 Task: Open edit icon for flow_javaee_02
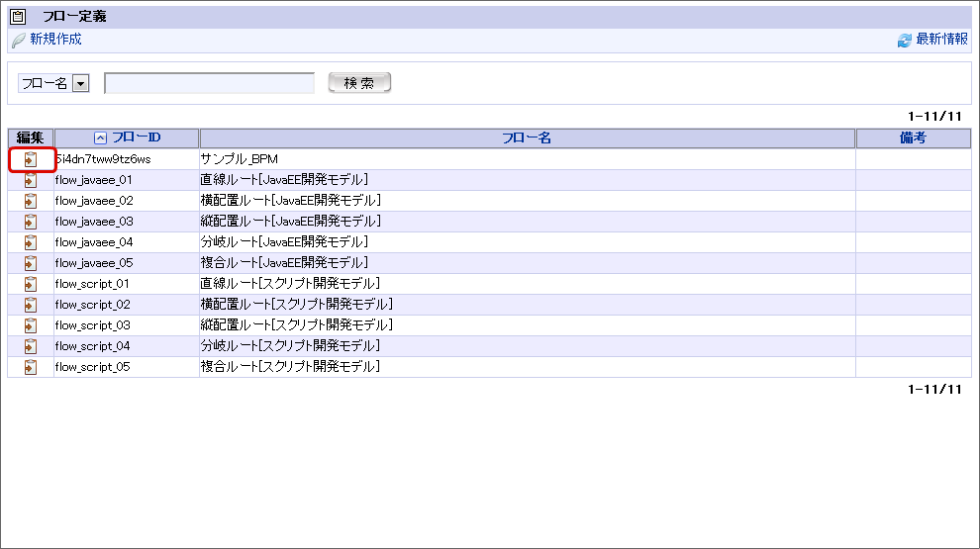[x=30, y=201]
